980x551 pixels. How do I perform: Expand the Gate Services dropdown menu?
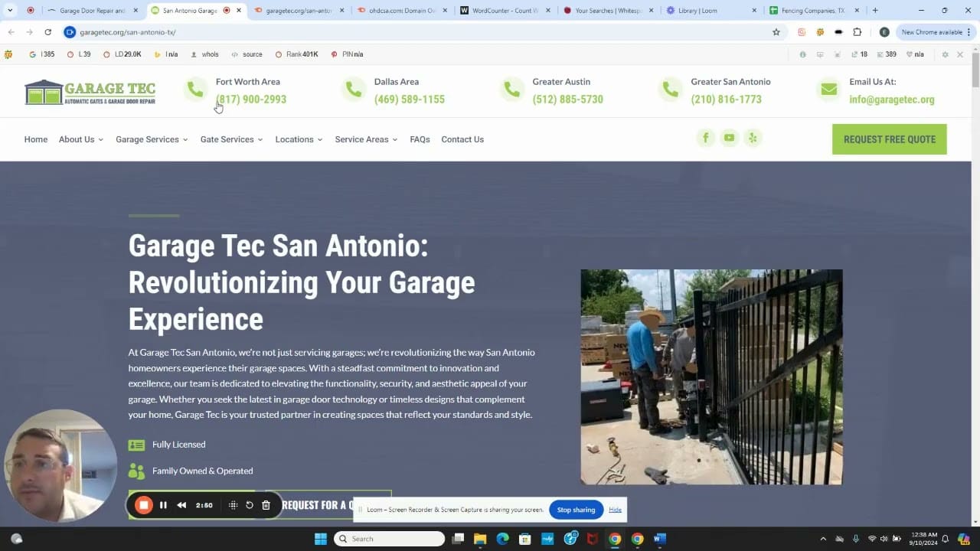pyautogui.click(x=231, y=139)
